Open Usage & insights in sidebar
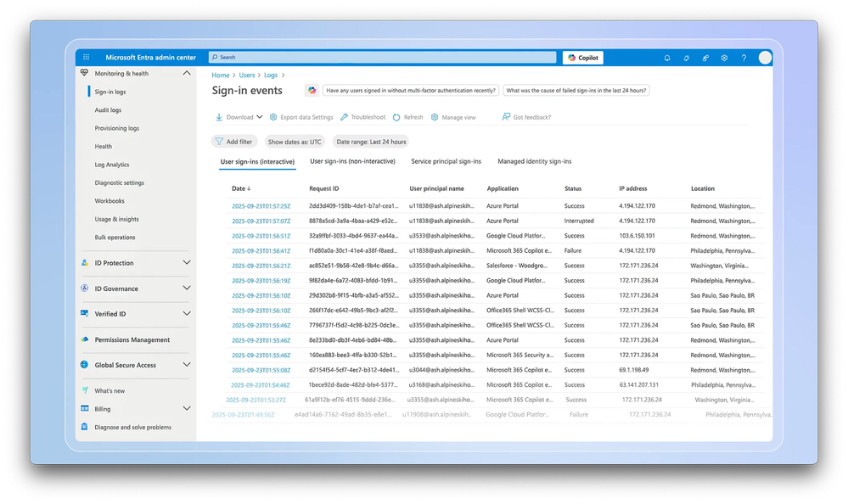 (116, 219)
